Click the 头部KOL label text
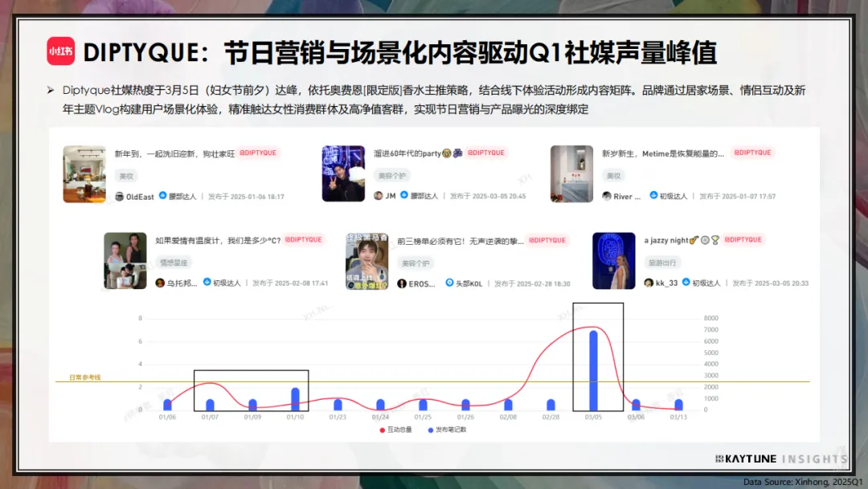The image size is (868, 489). point(469,283)
